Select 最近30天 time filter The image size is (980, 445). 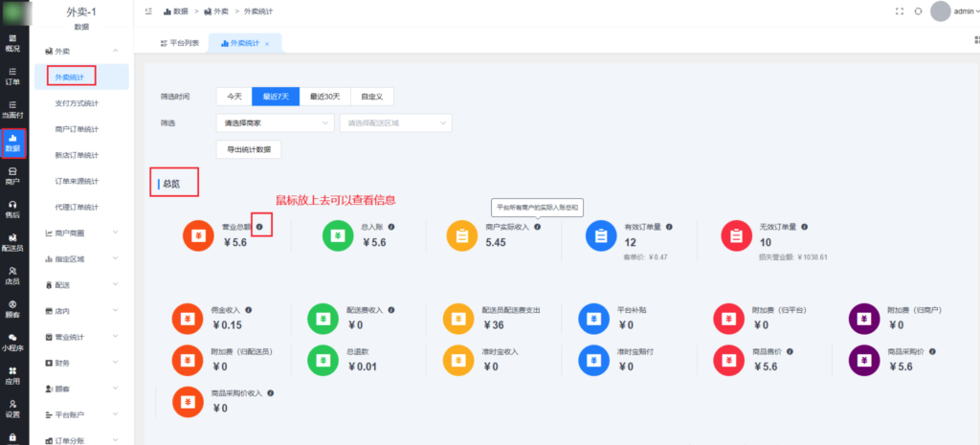coord(325,97)
